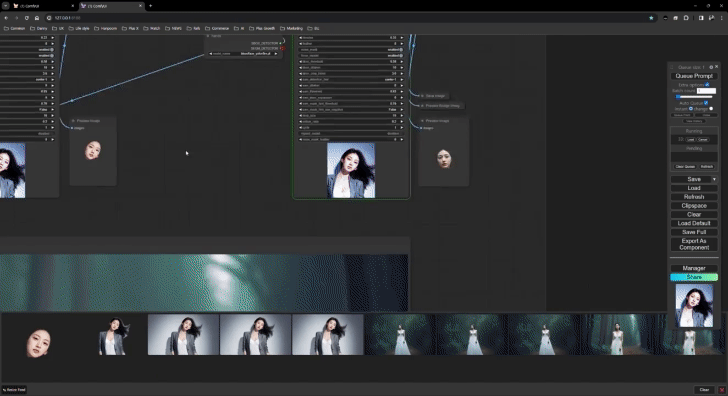Select the instant radio option
The image size is (728, 396).
(691, 109)
